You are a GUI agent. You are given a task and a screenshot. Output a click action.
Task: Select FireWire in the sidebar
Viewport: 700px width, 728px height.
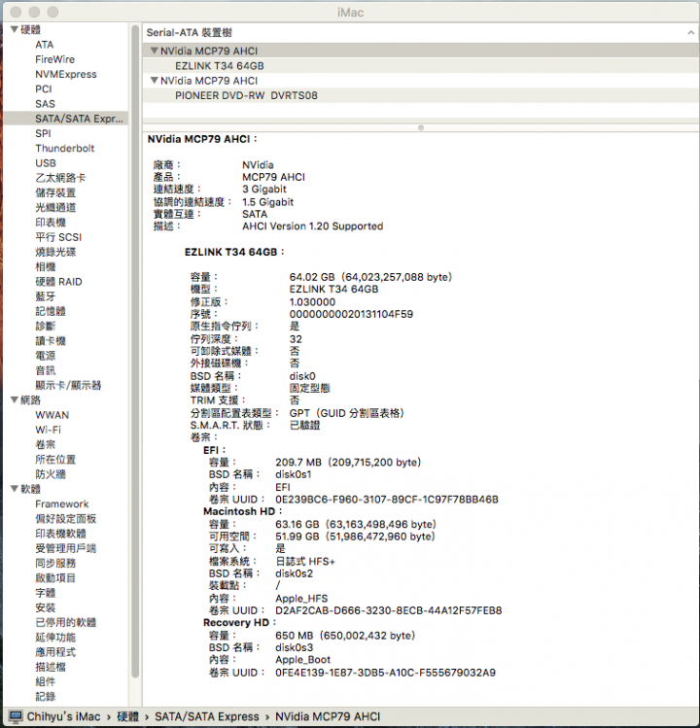[54, 59]
